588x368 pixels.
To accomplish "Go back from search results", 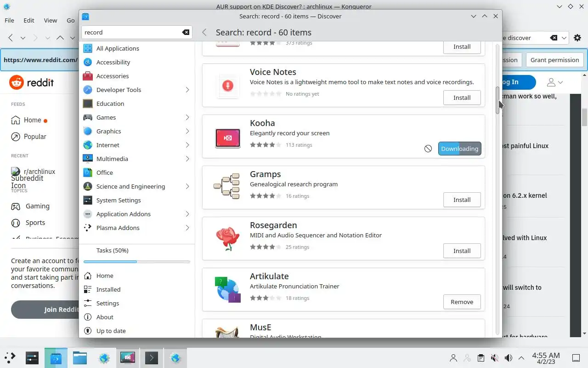I will point(204,32).
